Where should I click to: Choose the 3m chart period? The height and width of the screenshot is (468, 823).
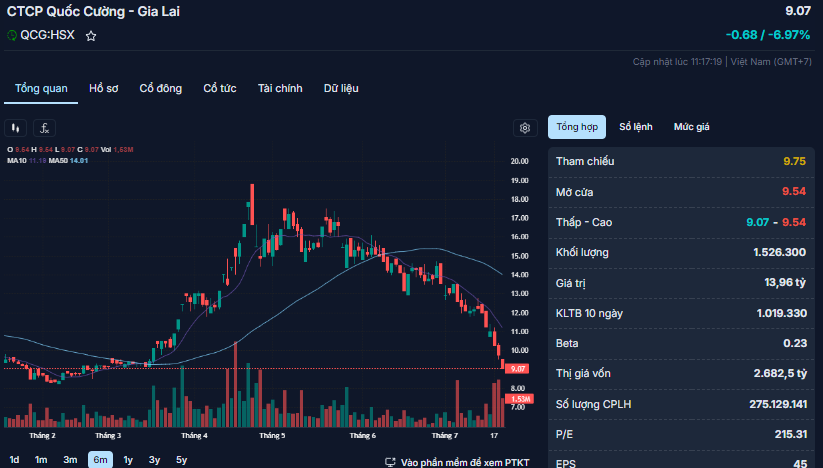point(70,460)
